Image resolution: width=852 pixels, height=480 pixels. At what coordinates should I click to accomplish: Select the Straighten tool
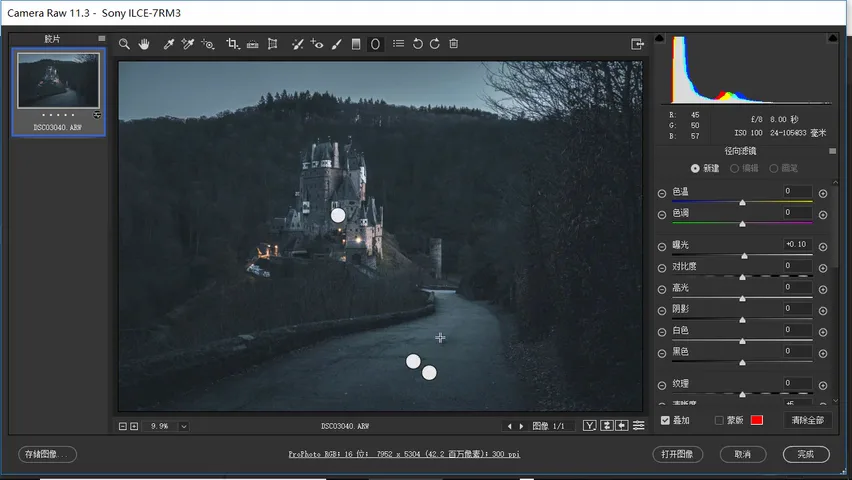point(253,44)
